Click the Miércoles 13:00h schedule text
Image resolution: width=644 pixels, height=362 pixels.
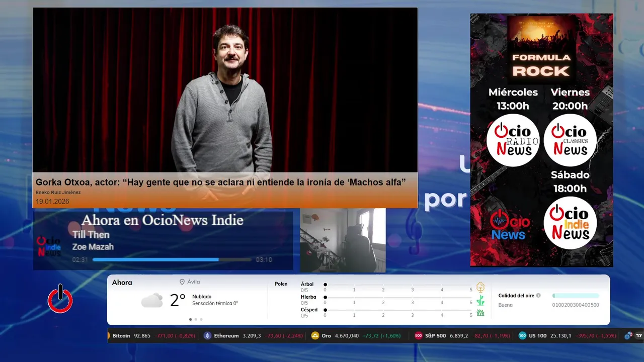(513, 99)
